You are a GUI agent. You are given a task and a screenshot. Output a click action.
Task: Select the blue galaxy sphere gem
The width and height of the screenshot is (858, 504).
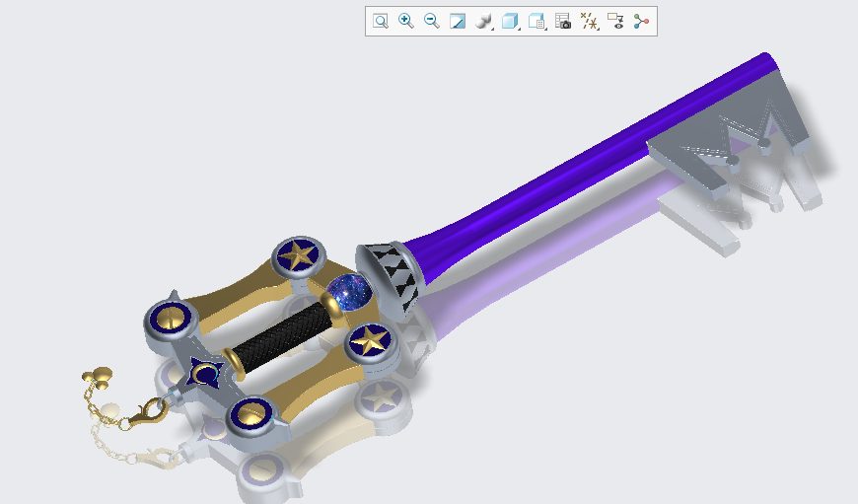[349, 292]
